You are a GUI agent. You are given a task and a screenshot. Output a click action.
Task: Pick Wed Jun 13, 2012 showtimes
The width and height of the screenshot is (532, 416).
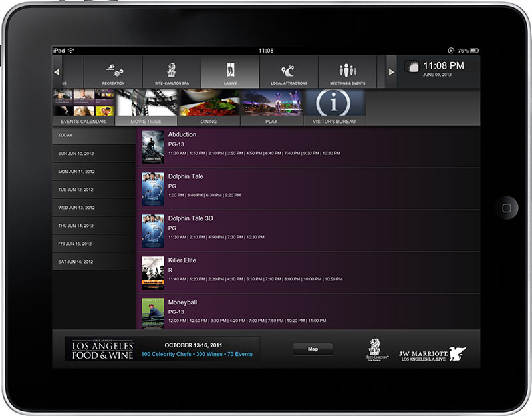[94, 208]
